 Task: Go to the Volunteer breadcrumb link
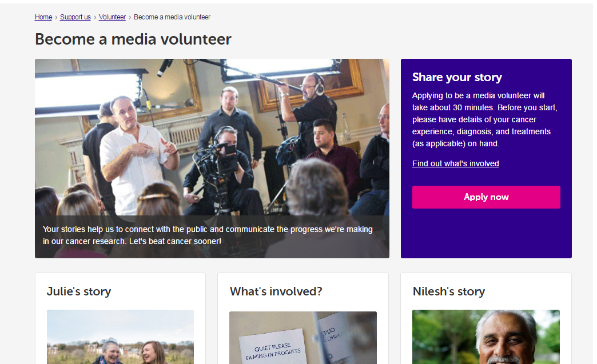(112, 17)
